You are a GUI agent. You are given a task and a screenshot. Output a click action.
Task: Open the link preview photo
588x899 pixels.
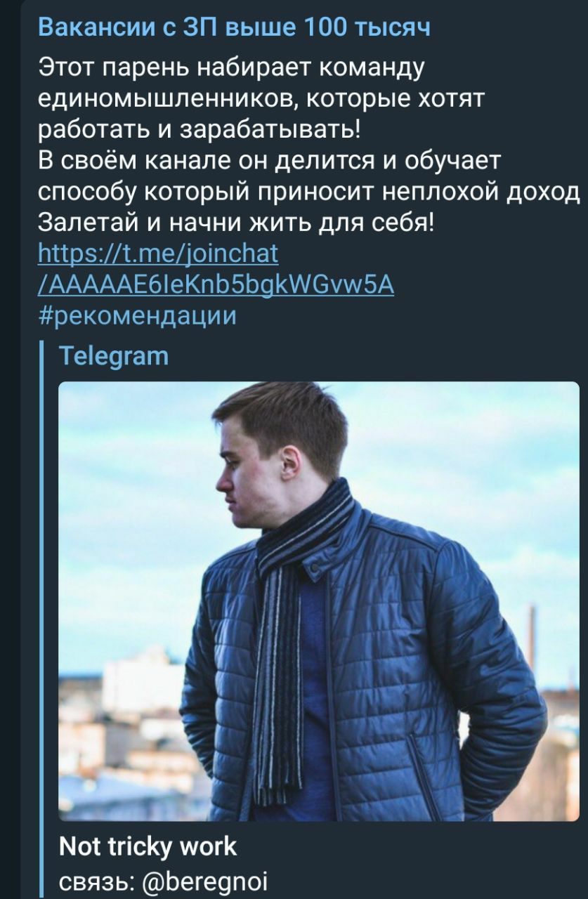[x=318, y=601]
